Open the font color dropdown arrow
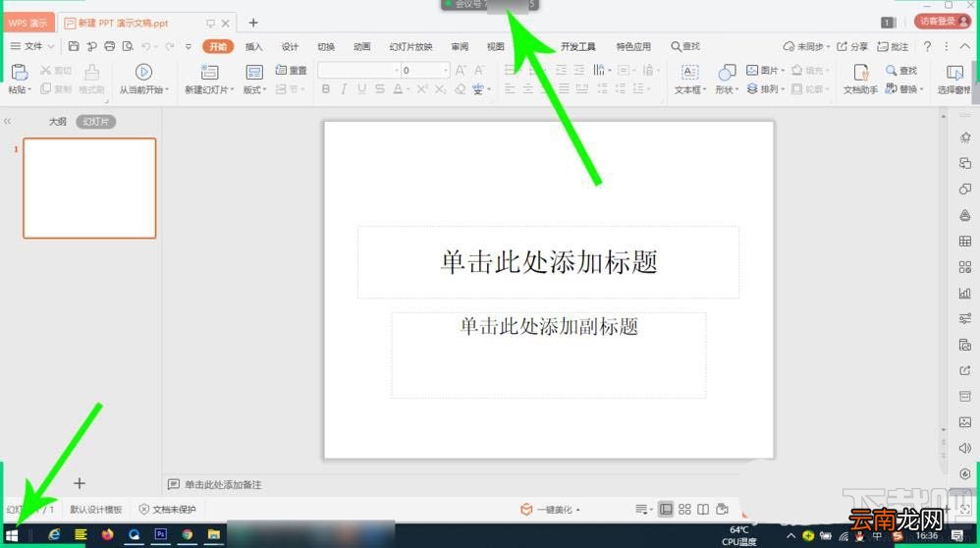 click(x=408, y=90)
